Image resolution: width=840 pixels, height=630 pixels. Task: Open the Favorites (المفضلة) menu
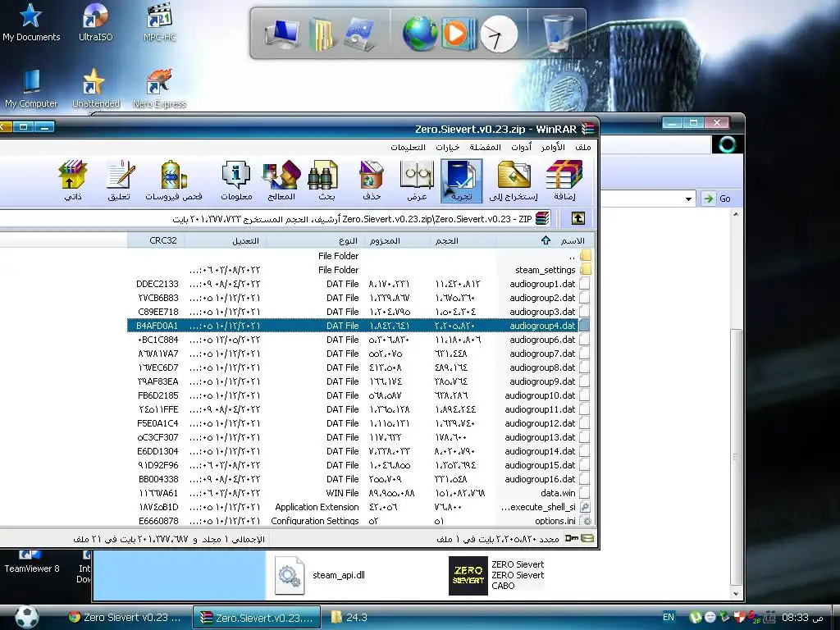coord(485,147)
